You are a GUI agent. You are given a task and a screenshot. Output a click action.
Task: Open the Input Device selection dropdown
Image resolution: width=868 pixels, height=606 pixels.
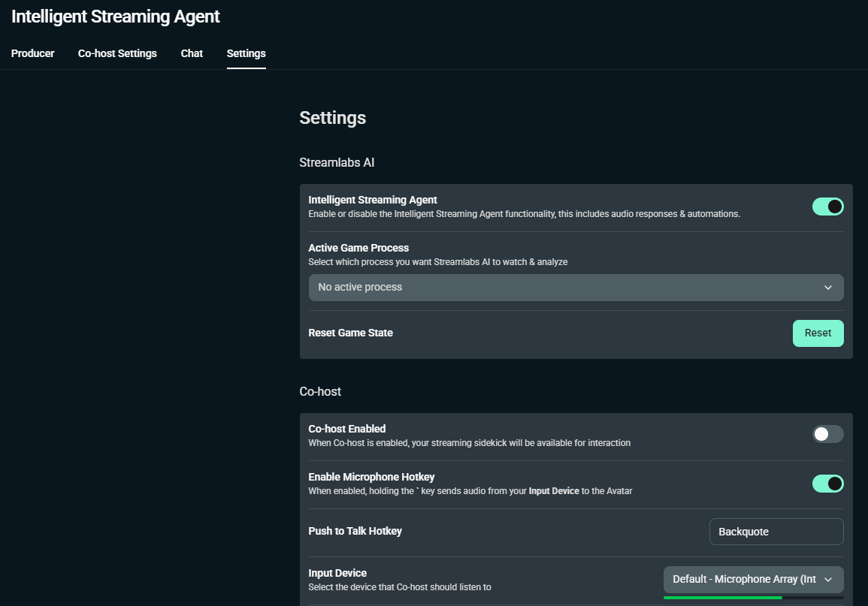(x=752, y=580)
